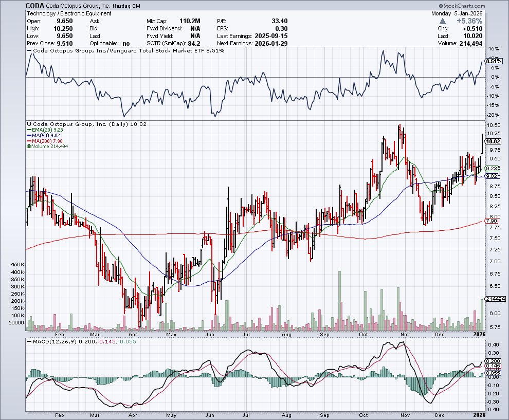Viewport: 509px width, 420px height.
Task: Click the Mkt Cap value 110.2M
Action: pos(190,21)
